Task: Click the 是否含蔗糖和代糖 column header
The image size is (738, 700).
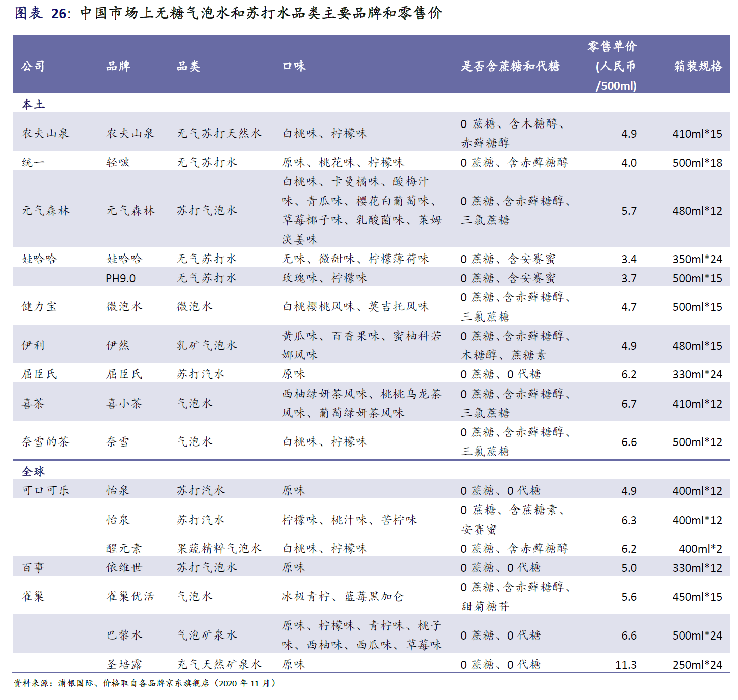Action: 510,66
